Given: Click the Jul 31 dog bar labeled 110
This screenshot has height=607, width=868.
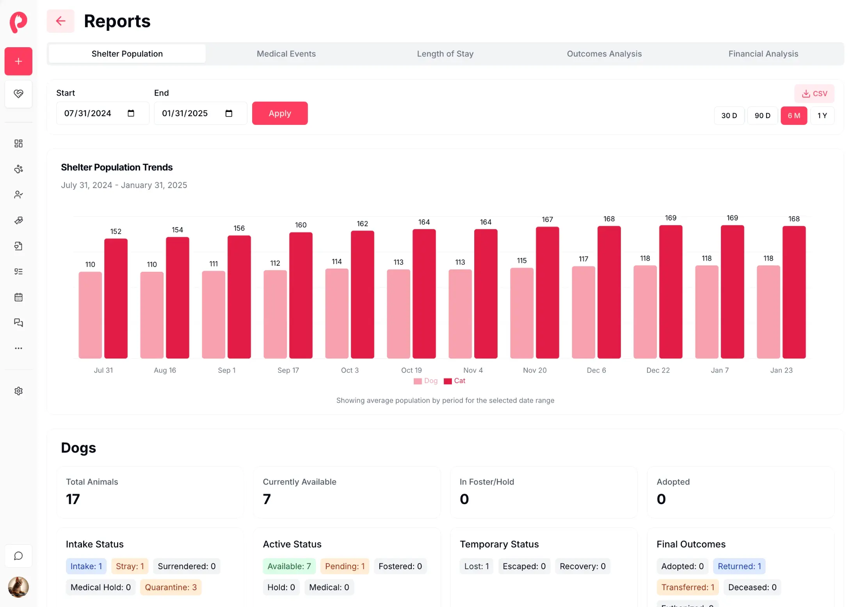Looking at the screenshot, I should (x=90, y=315).
